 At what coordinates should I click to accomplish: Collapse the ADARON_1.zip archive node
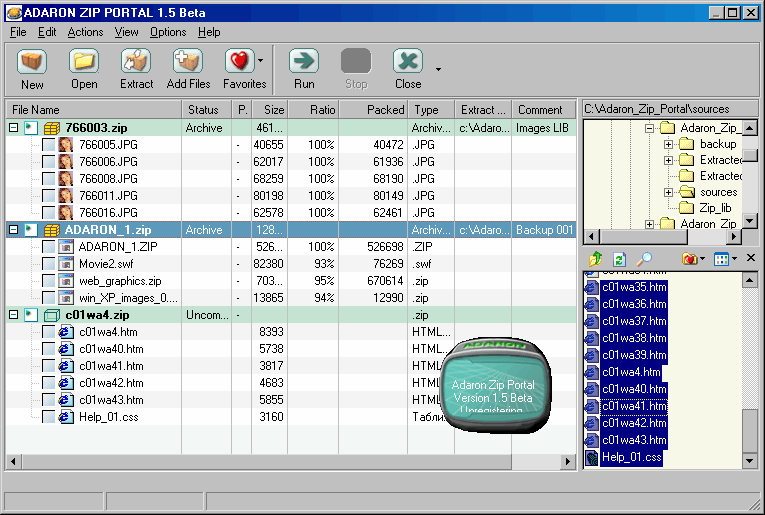(x=14, y=230)
